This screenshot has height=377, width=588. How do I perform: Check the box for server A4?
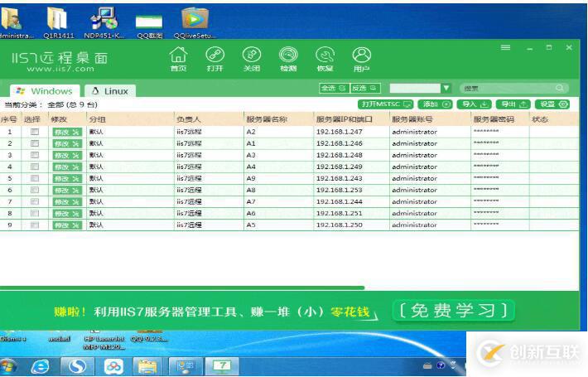tap(35, 167)
